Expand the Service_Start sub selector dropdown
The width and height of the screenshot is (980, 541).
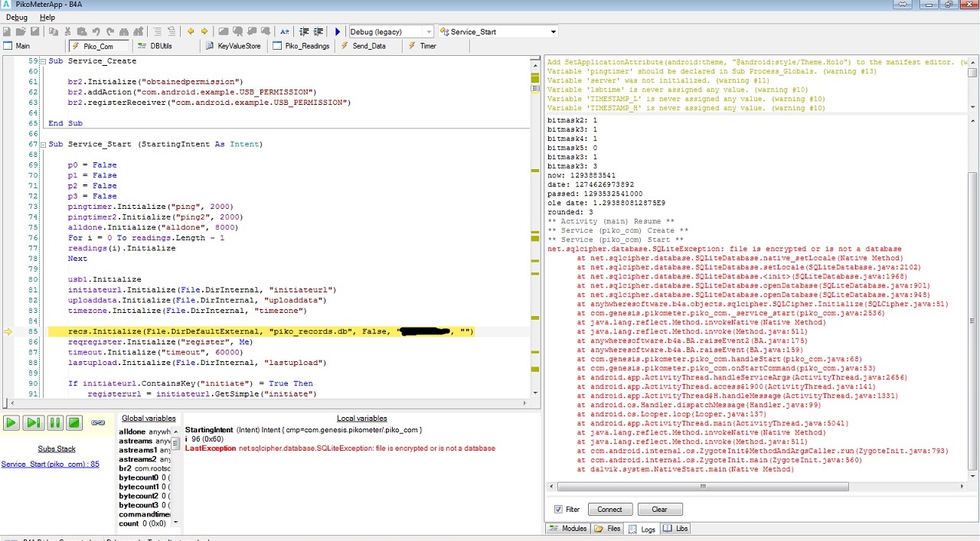(x=553, y=31)
